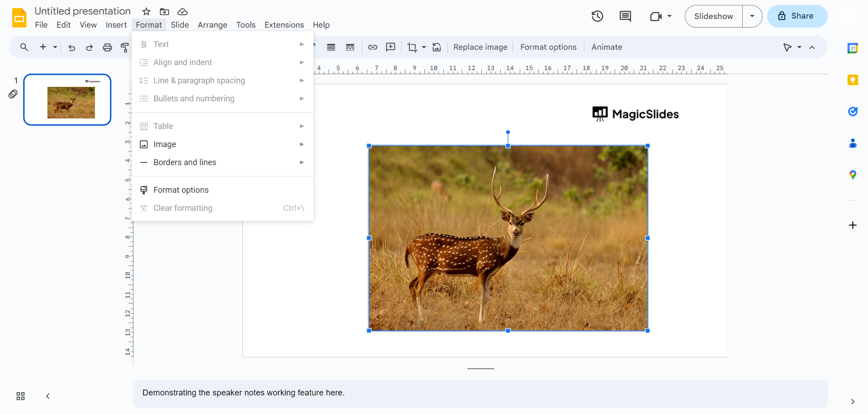
Task: Open the comments panel icon
Action: point(625,16)
